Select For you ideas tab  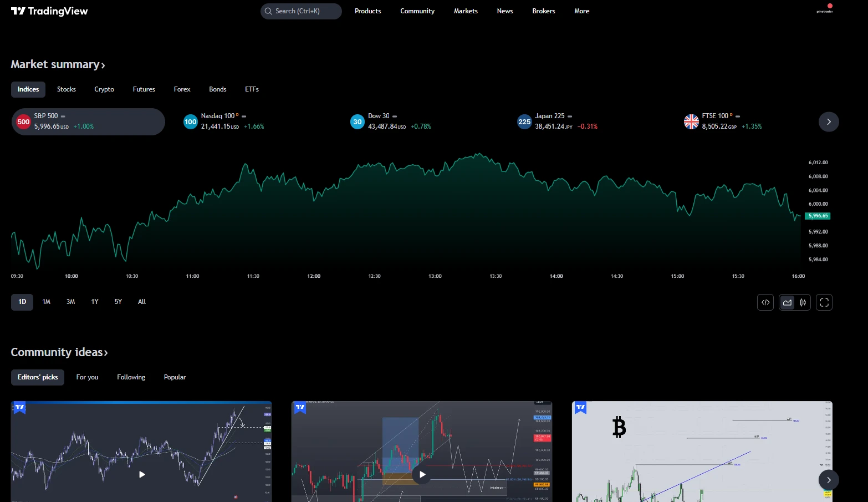pyautogui.click(x=87, y=377)
